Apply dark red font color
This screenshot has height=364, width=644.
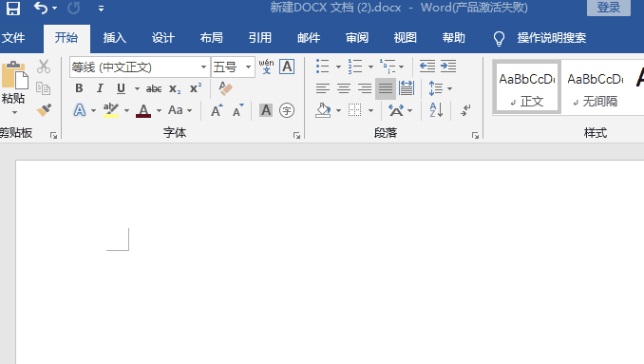(143, 110)
